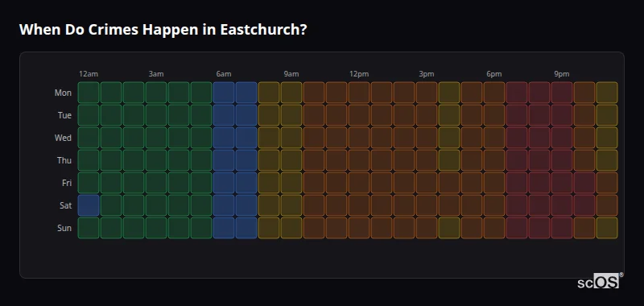Click the Sat row label

tap(65, 206)
